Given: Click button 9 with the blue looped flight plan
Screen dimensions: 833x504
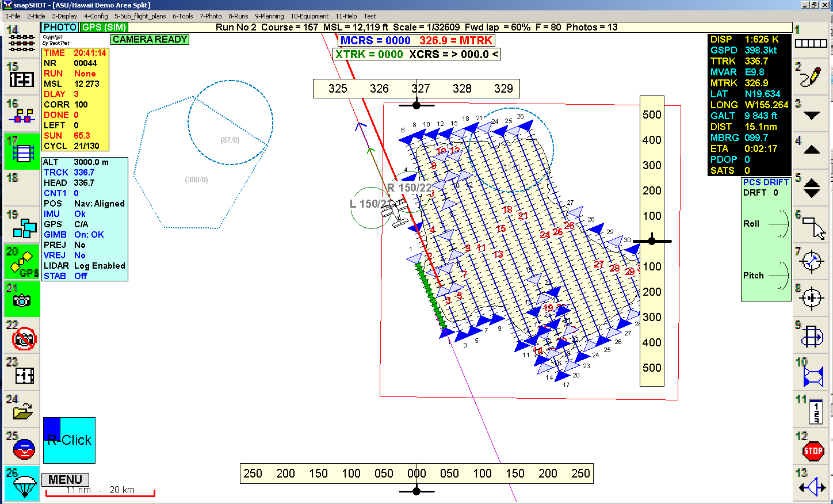Looking at the screenshot, I should click(x=811, y=335).
